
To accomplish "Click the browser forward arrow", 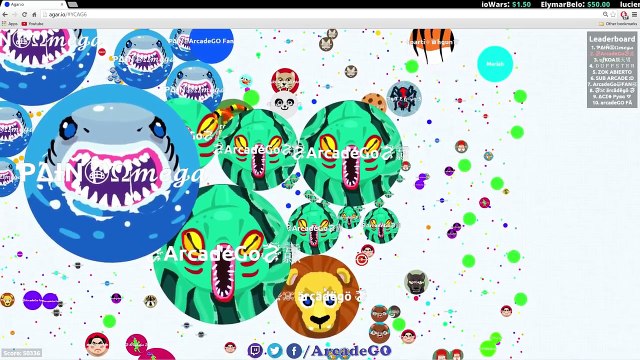I will 15,14.
